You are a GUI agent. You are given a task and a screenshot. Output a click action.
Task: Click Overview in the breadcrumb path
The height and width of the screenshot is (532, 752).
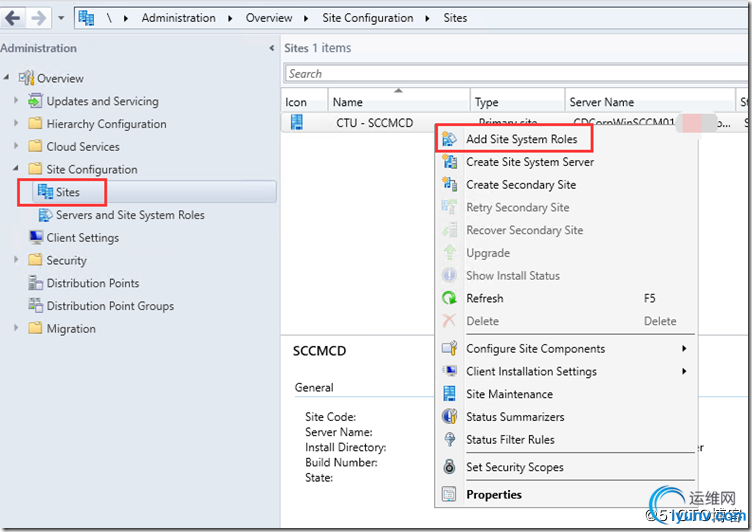pyautogui.click(x=269, y=18)
